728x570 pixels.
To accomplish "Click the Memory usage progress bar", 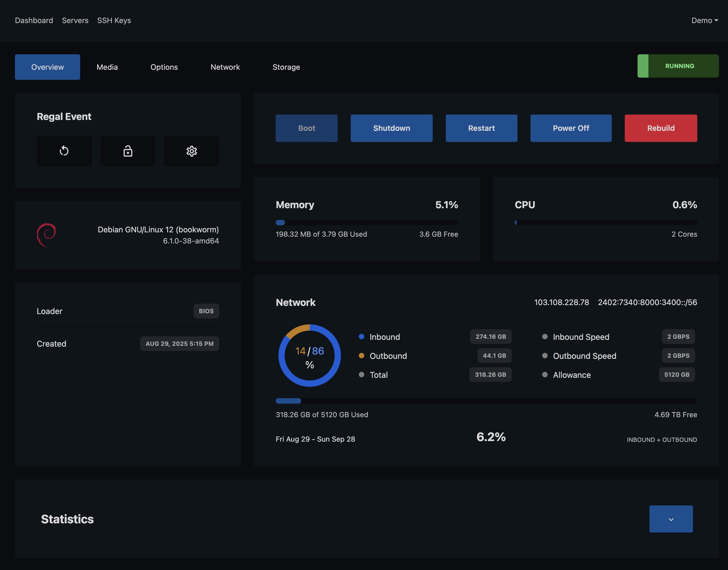I will point(367,223).
